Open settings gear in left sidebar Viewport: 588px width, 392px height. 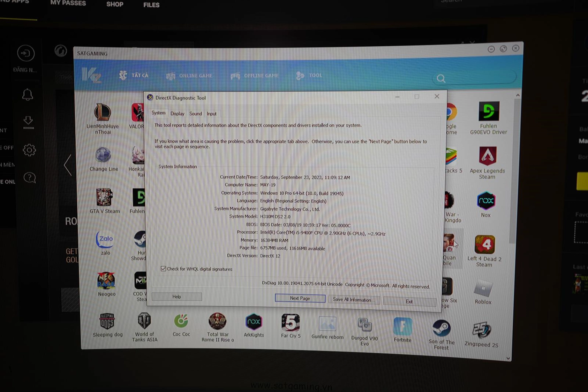tap(29, 150)
